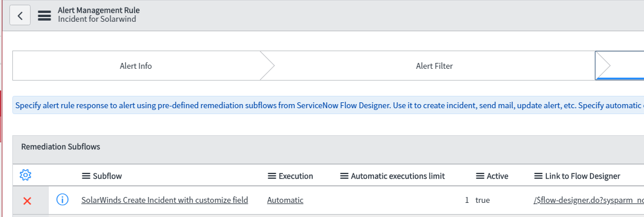Open the Execution column options menu icon
The height and width of the screenshot is (217, 644).
272,176
